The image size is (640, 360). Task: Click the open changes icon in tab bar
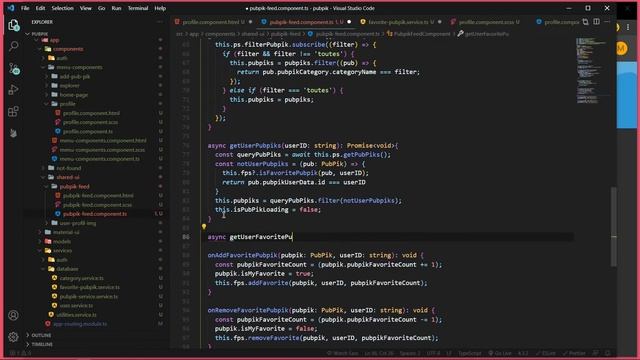586,22
